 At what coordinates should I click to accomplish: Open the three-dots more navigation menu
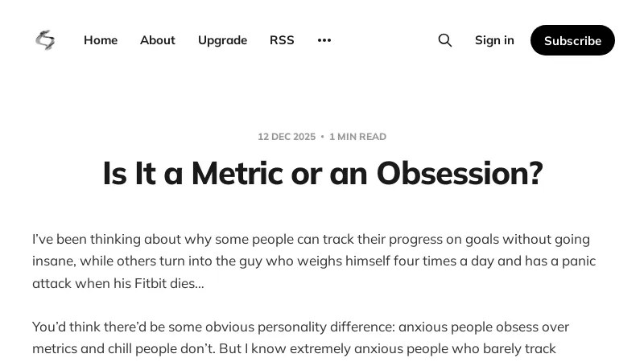(324, 40)
